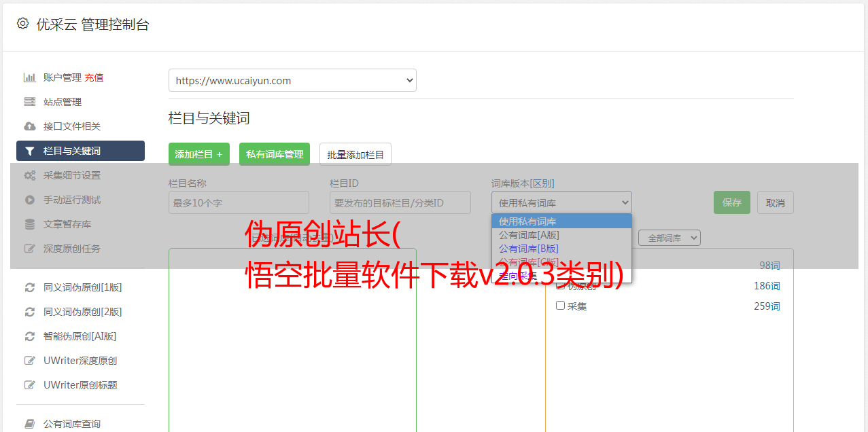Choose 公有词库[B版] in the dropdown list
The width and height of the screenshot is (868, 432).
[561, 249]
